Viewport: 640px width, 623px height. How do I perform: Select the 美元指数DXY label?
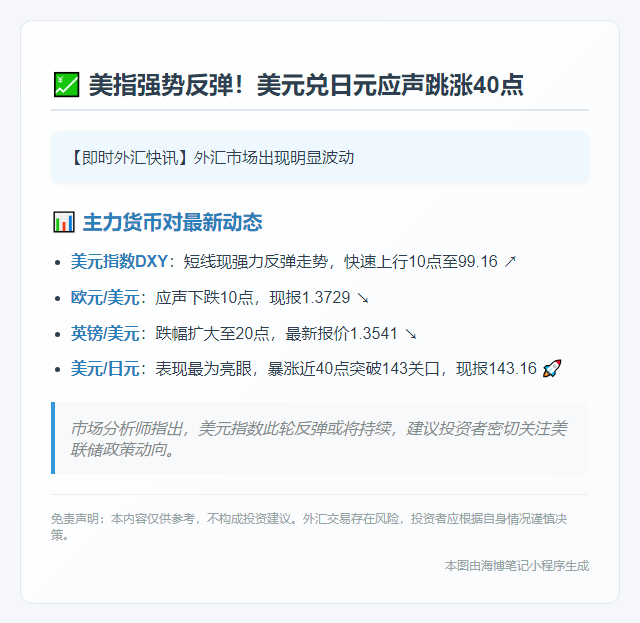pyautogui.click(x=119, y=262)
